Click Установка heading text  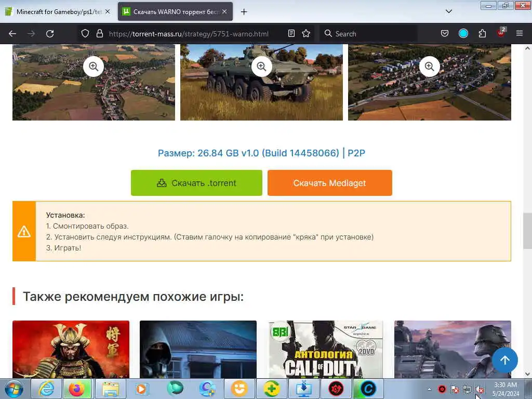[65, 215]
